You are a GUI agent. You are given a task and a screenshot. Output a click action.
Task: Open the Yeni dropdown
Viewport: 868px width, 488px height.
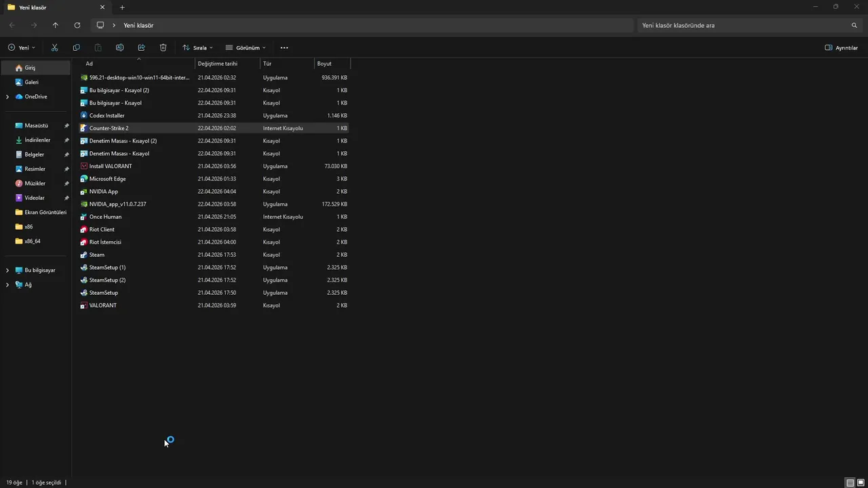coord(22,47)
